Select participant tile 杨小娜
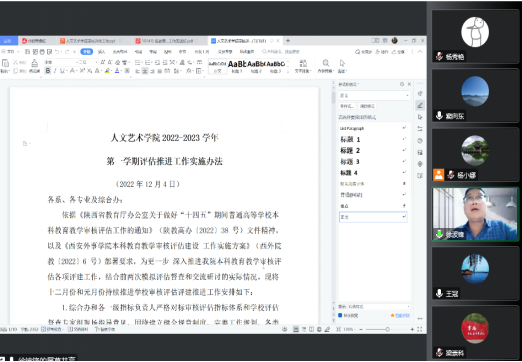The height and width of the screenshot is (362, 522). [x=475, y=155]
